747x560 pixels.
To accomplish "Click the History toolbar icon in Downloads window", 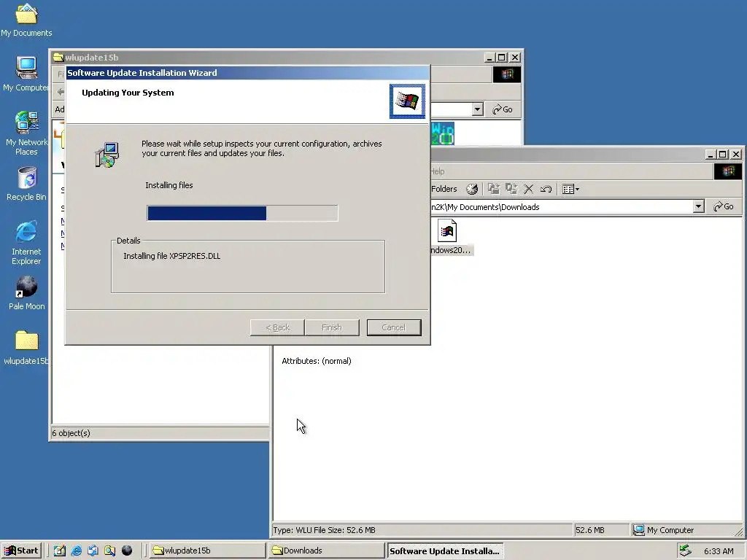I will pyautogui.click(x=472, y=189).
